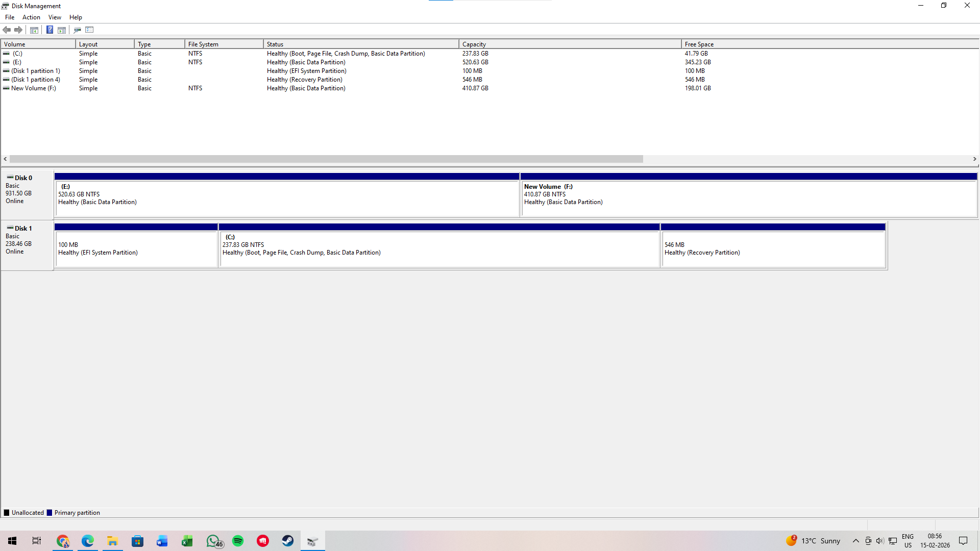Open the Settings checklist toolbar icon

[x=90, y=30]
